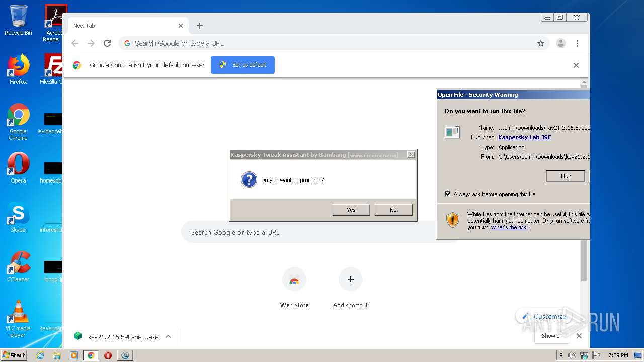Open Google Chrome desktop shortcut

(18, 122)
